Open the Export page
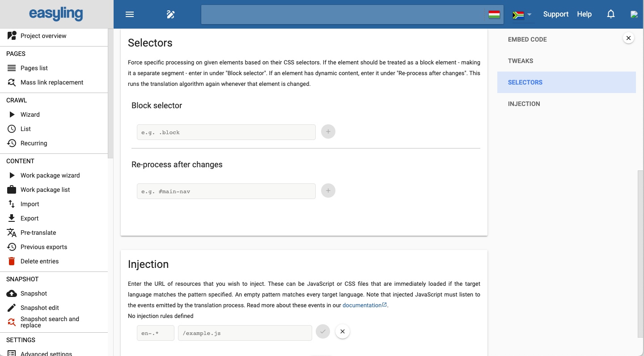 30,218
